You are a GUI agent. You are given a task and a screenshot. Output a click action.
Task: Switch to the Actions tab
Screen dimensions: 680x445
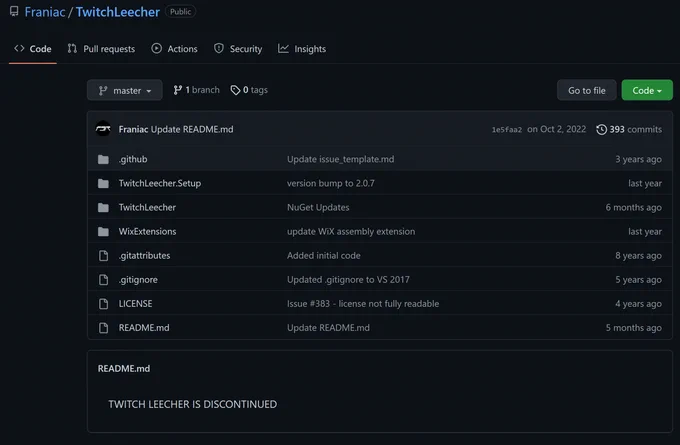174,49
